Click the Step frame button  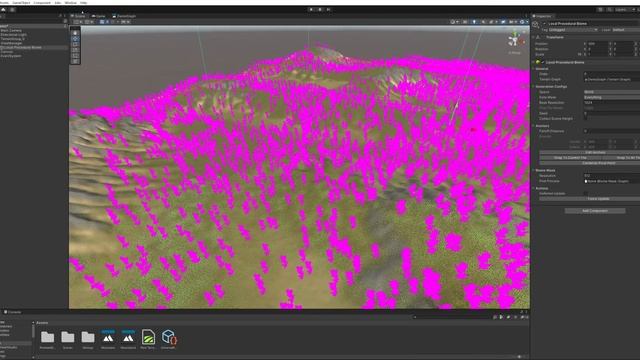click(329, 9)
